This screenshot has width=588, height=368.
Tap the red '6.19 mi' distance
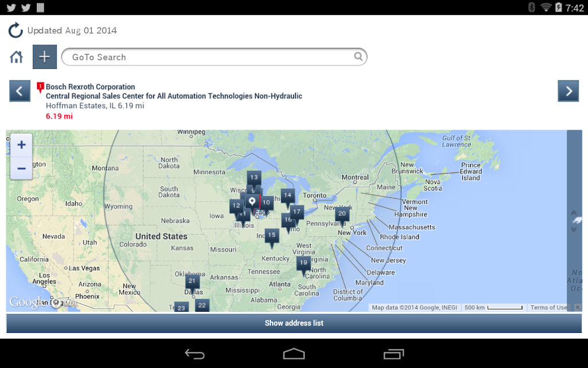pos(59,116)
